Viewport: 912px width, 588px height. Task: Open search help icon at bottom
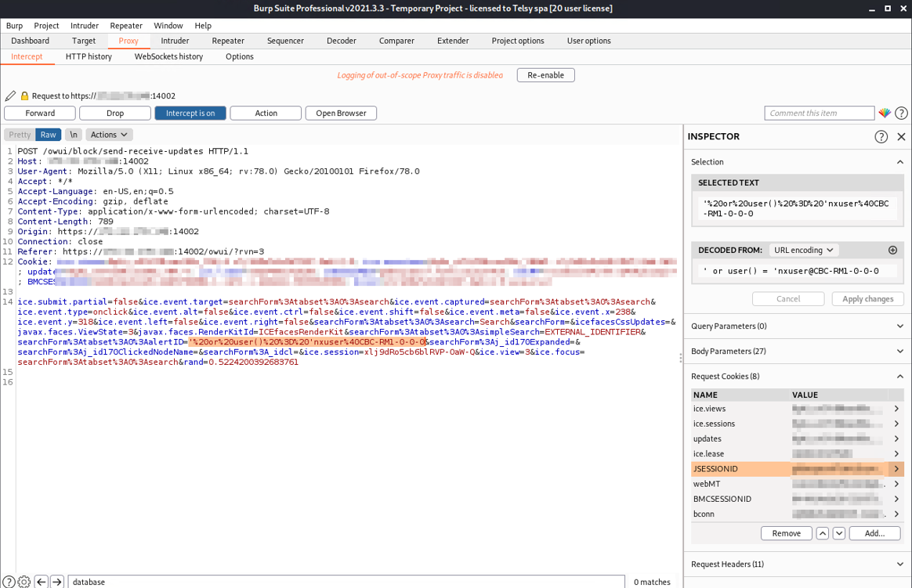[x=9, y=582]
